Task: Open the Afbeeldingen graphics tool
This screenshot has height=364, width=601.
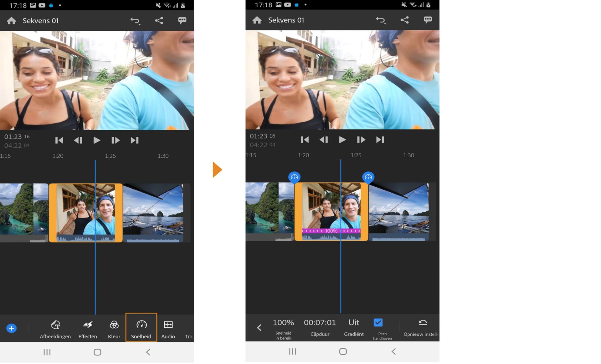Action: (55, 328)
